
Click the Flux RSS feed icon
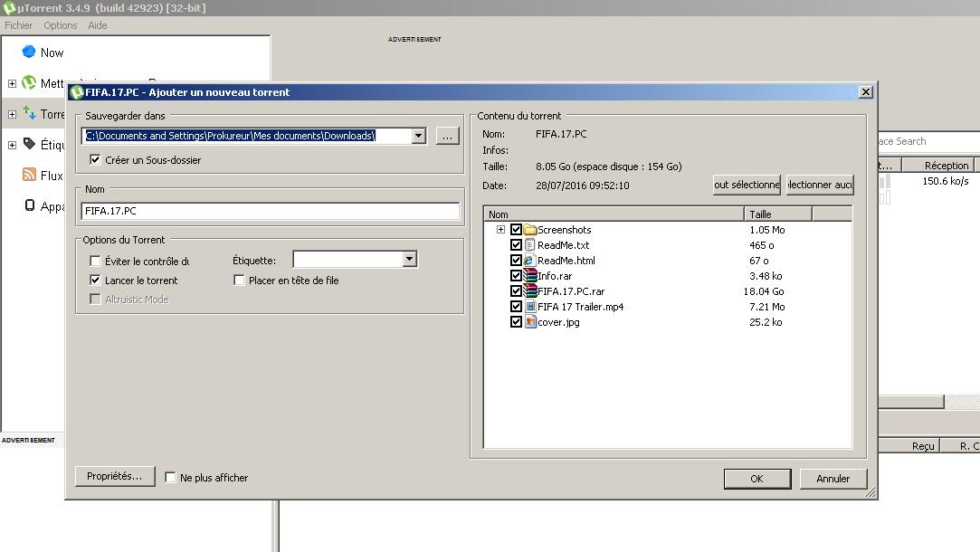29,175
